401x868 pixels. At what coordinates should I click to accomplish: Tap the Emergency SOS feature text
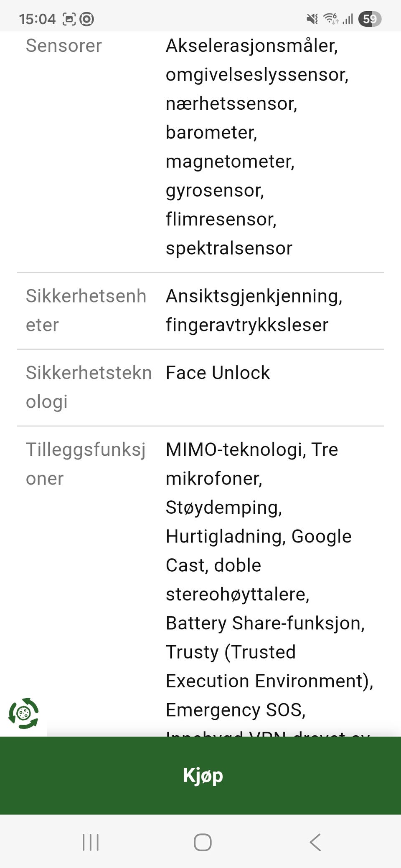point(236,710)
